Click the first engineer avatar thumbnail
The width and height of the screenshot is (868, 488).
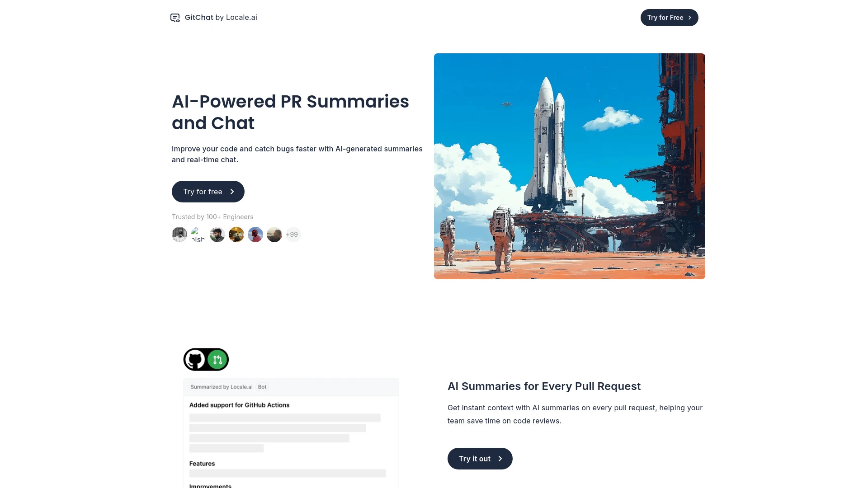179,234
